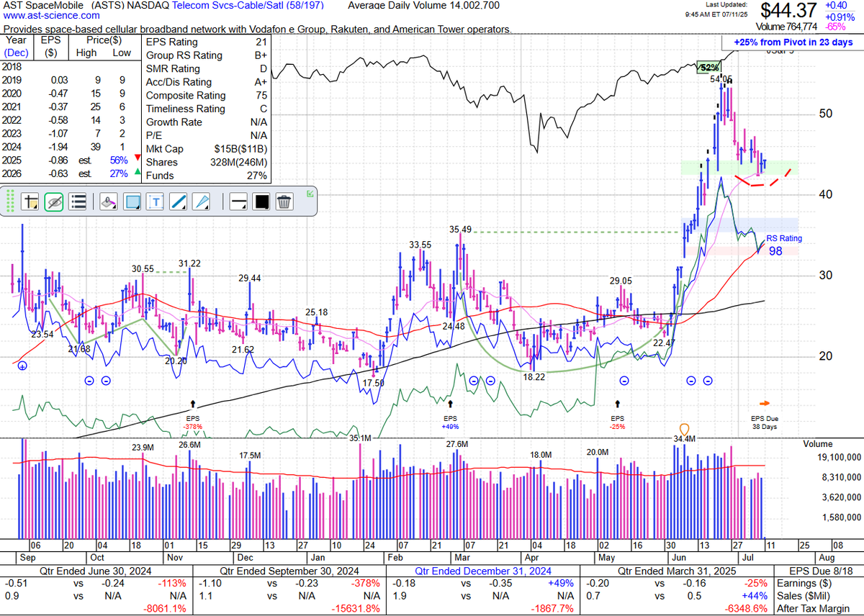Viewport: 864px width, 616px height.
Task: Collapse the drawing toolbar with green arrow
Action: [310, 193]
